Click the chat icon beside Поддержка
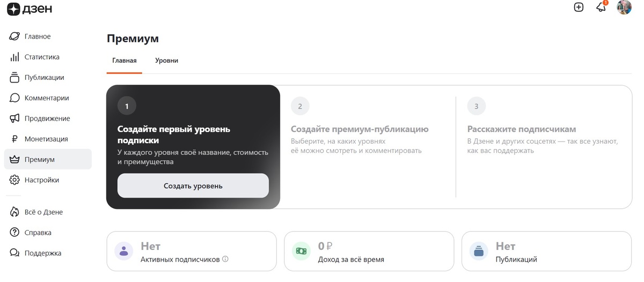 coord(14,253)
